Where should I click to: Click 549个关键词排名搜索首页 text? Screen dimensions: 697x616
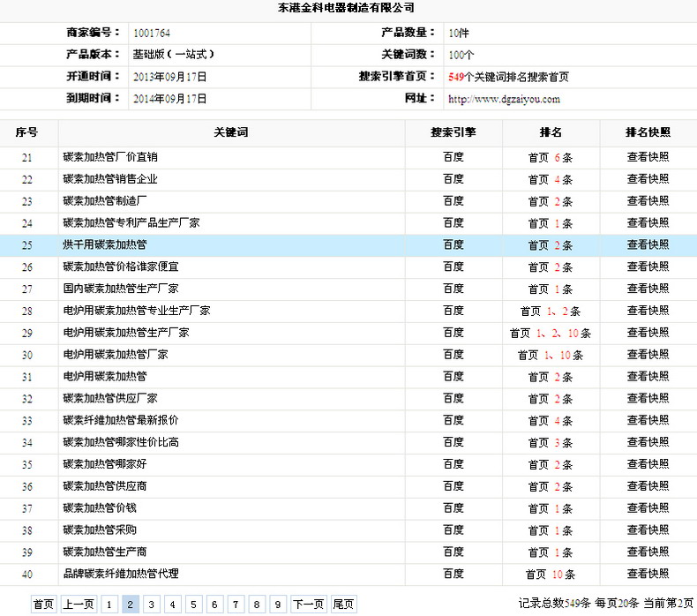pos(508,77)
